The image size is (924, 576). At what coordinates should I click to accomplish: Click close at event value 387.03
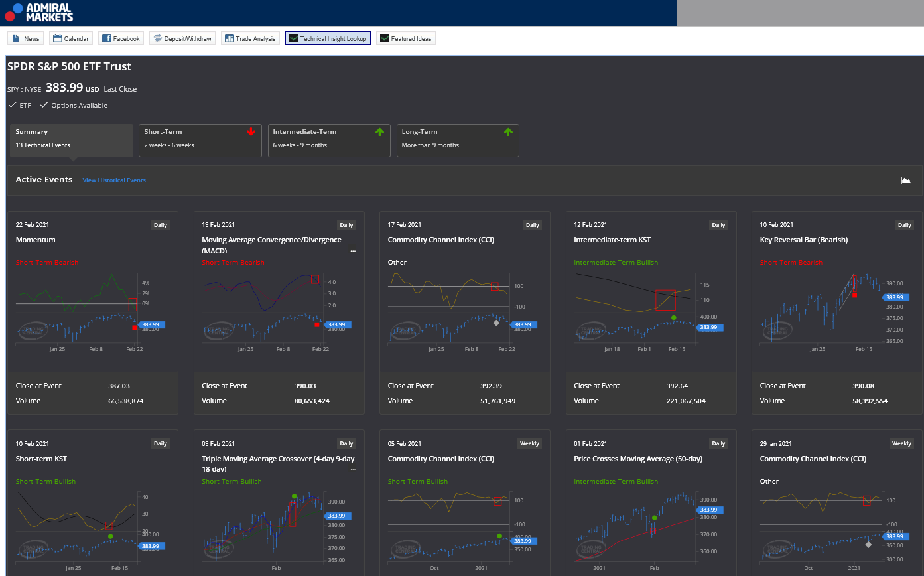(119, 386)
